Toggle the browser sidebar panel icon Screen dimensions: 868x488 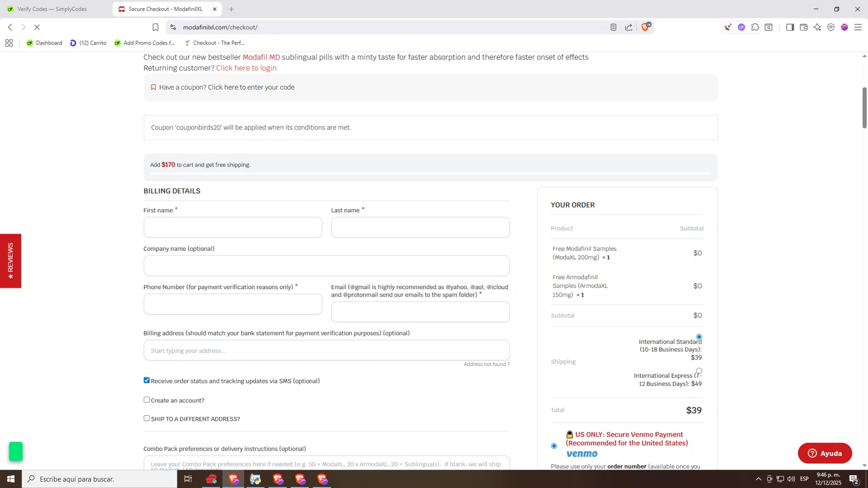[790, 27]
